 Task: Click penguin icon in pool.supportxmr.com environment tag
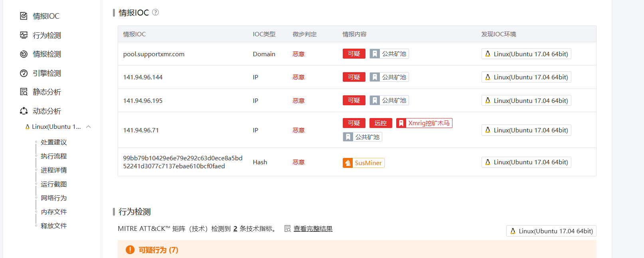click(488, 54)
